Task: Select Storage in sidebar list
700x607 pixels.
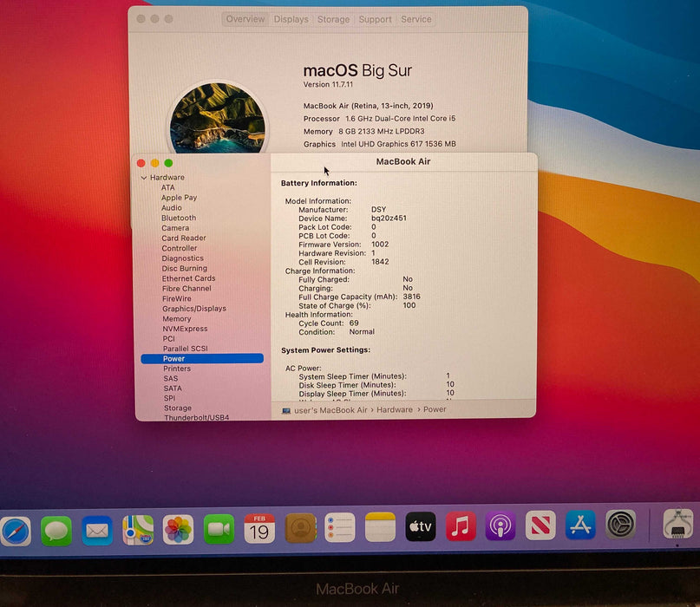Action: click(178, 408)
